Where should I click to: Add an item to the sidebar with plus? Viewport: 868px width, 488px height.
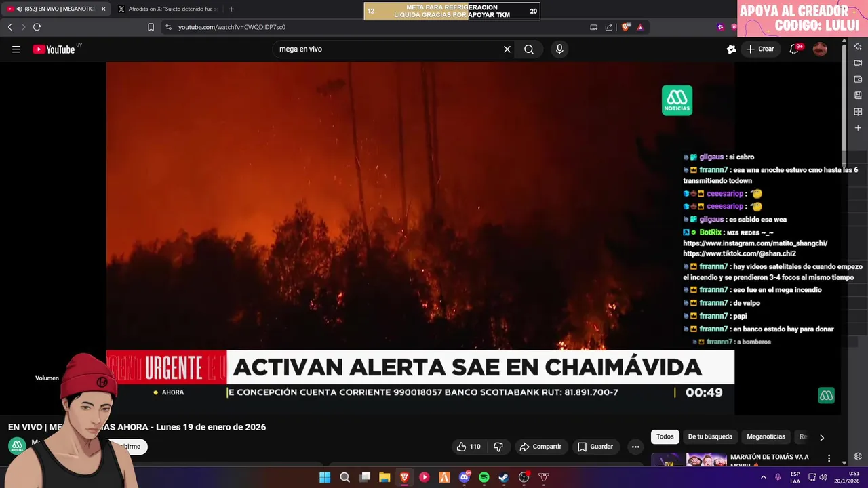click(858, 128)
